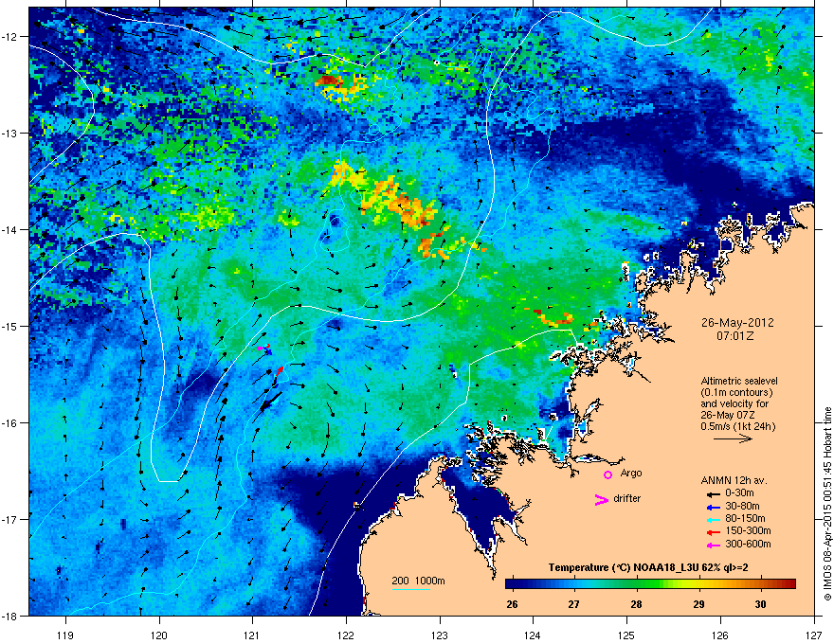Click the latitude axis label '-14'
Image resolution: width=834 pixels, height=644 pixels.
[x=10, y=230]
